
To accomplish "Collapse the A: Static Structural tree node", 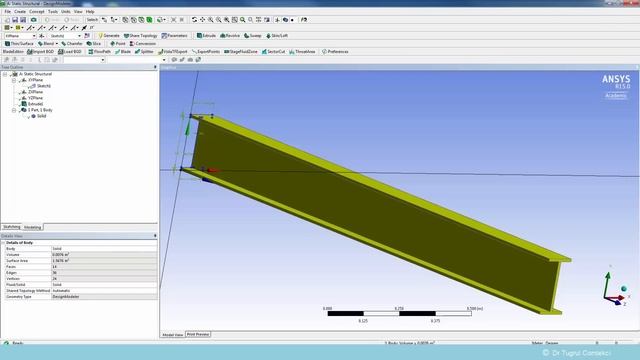I will pyautogui.click(x=5, y=74).
